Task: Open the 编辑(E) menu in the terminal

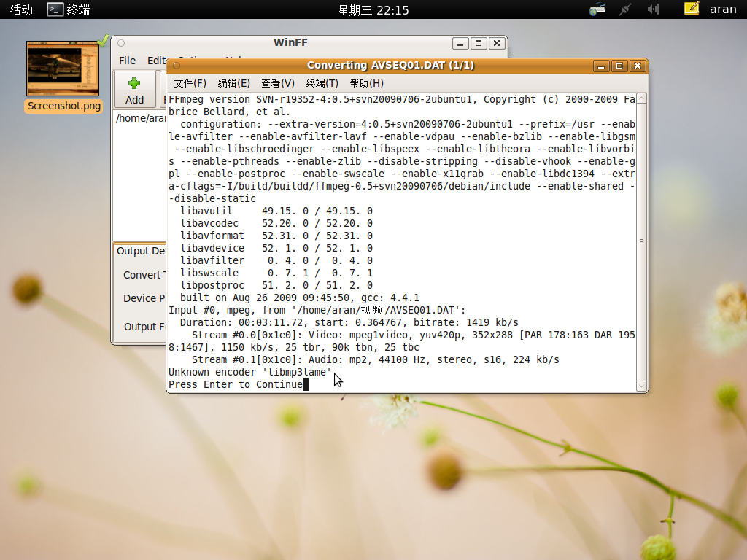Action: (x=234, y=83)
